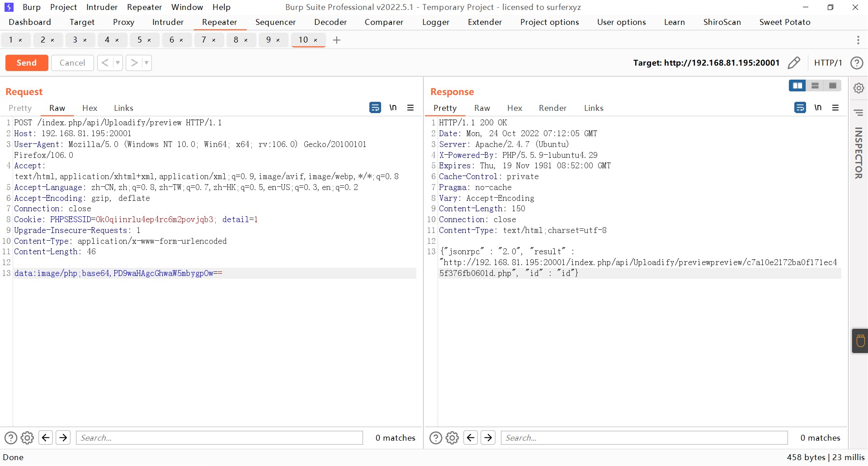The height and width of the screenshot is (466, 868).
Task: Close Repeater tab 5
Action: (149, 40)
